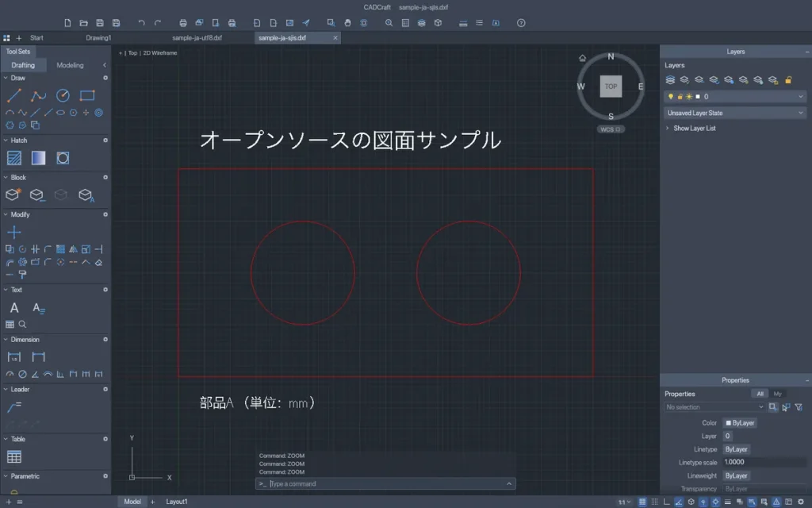Open the Start tab

click(36, 38)
